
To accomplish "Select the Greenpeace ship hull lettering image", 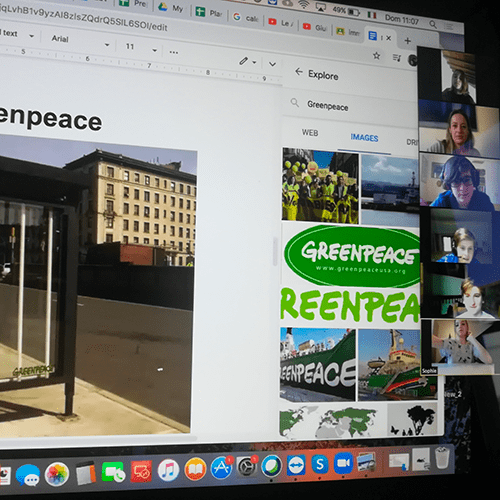I will point(318,364).
